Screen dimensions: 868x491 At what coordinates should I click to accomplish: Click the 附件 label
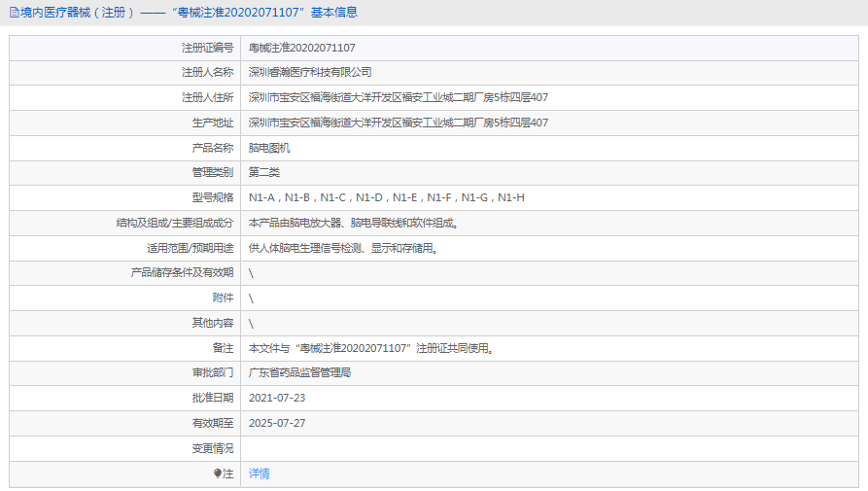(x=224, y=298)
